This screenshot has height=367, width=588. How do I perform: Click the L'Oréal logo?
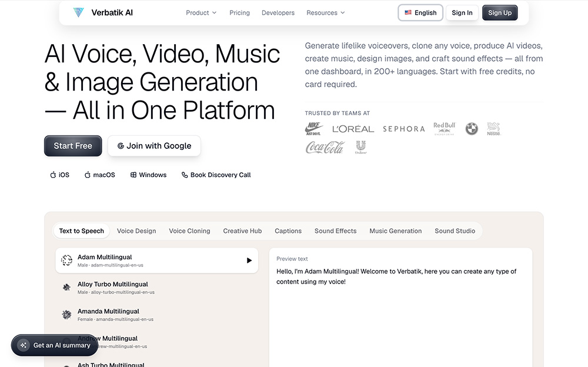pos(353,129)
